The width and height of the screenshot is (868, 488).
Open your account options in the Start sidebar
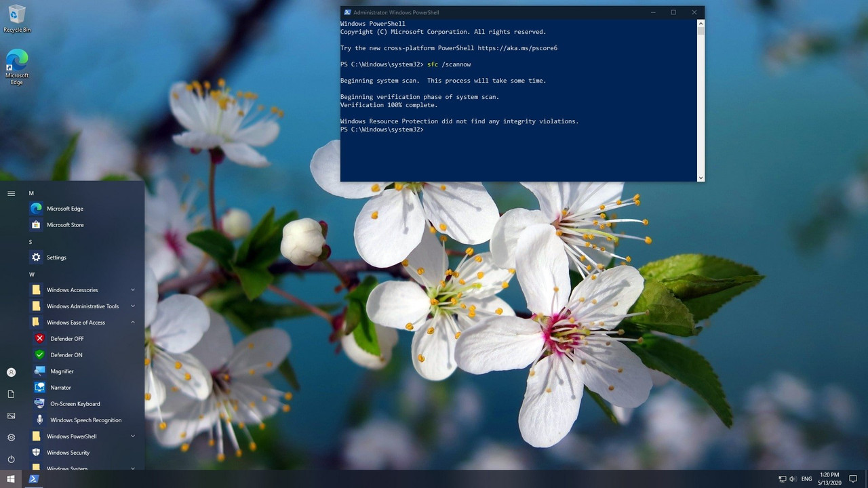pos(10,371)
